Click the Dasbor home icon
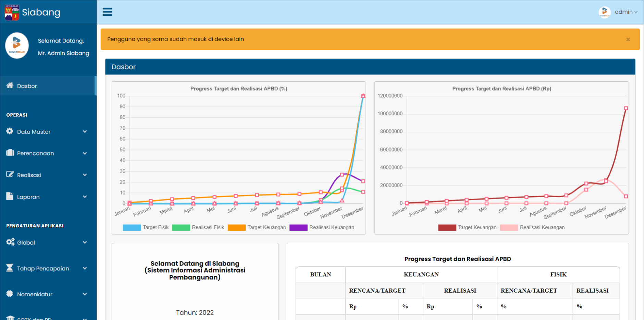Image resolution: width=644 pixels, height=320 pixels. click(x=10, y=85)
